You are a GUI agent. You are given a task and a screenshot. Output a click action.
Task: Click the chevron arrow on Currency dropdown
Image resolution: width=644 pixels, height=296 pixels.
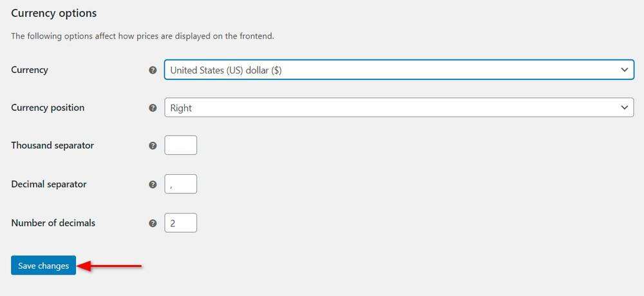coord(623,70)
